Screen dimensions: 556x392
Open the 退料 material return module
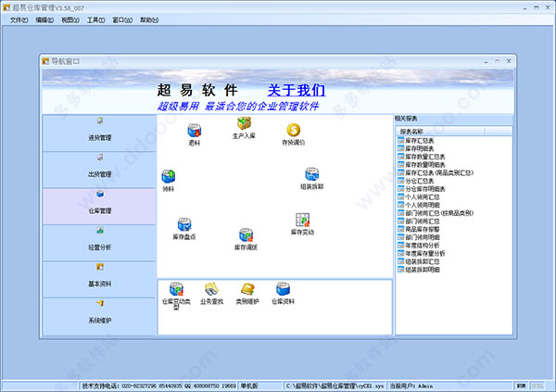coord(195,134)
